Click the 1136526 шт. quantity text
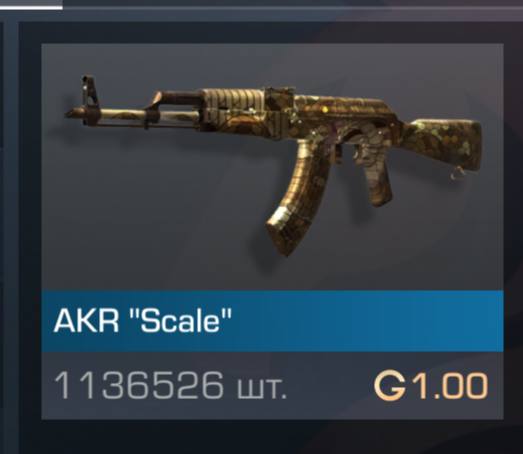 (170, 386)
